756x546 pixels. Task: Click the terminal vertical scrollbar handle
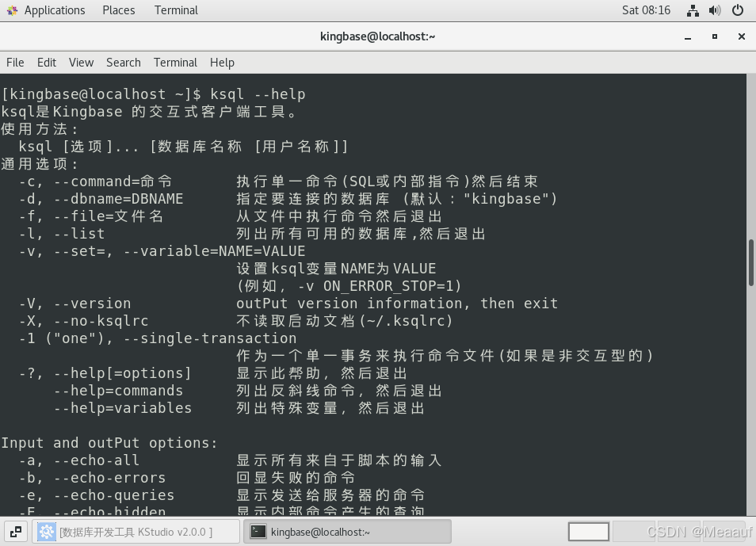751,262
